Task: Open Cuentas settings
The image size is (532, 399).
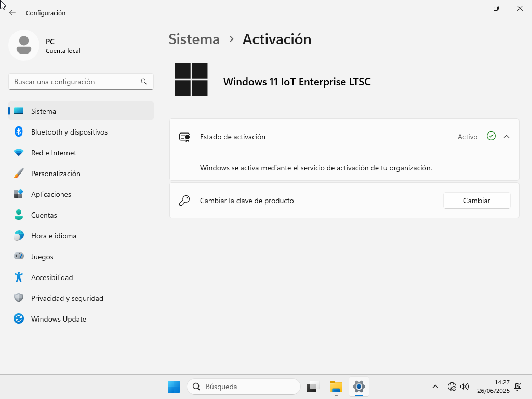Action: [x=81, y=215]
